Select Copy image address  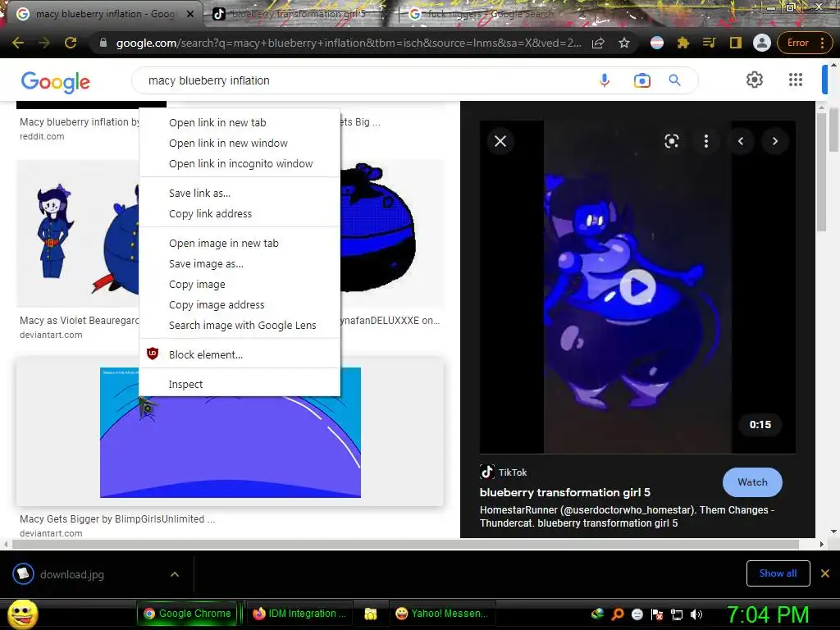(x=240, y=304)
